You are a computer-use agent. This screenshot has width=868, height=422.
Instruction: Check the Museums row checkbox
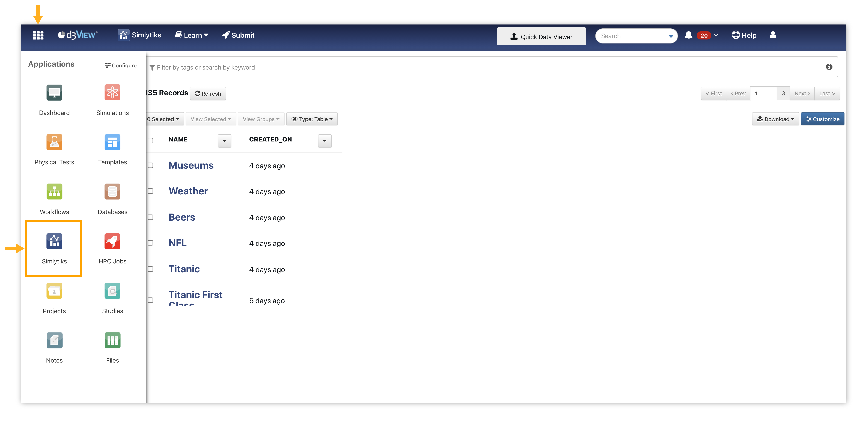(x=150, y=165)
